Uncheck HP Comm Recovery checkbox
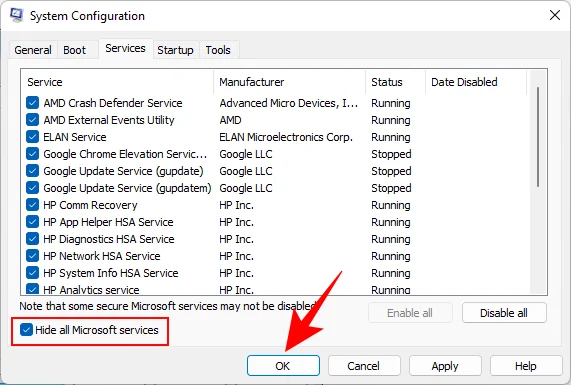 32,205
